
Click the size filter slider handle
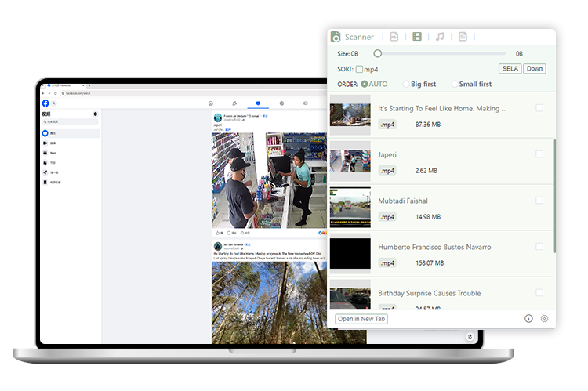coord(378,53)
